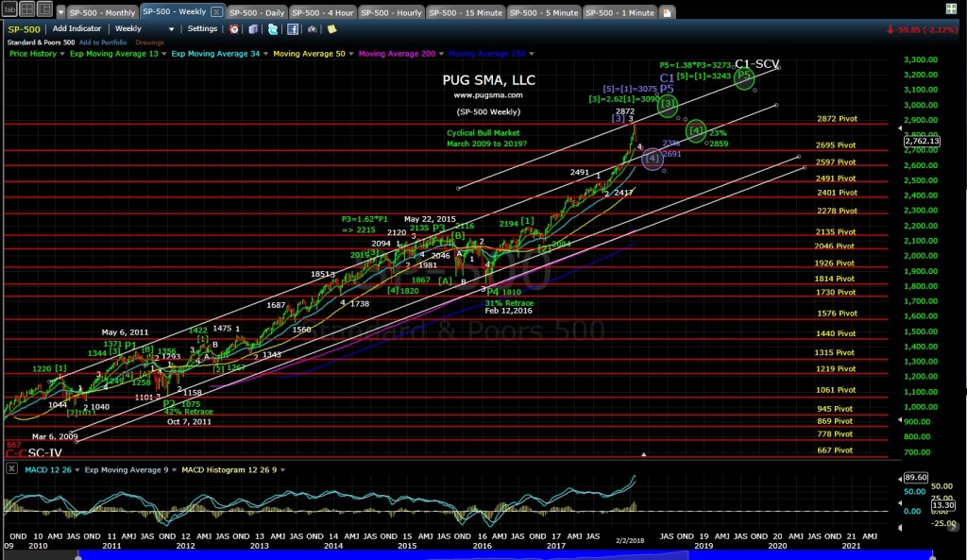
Task: Click the 2597 Pivot label
Action: click(836, 161)
